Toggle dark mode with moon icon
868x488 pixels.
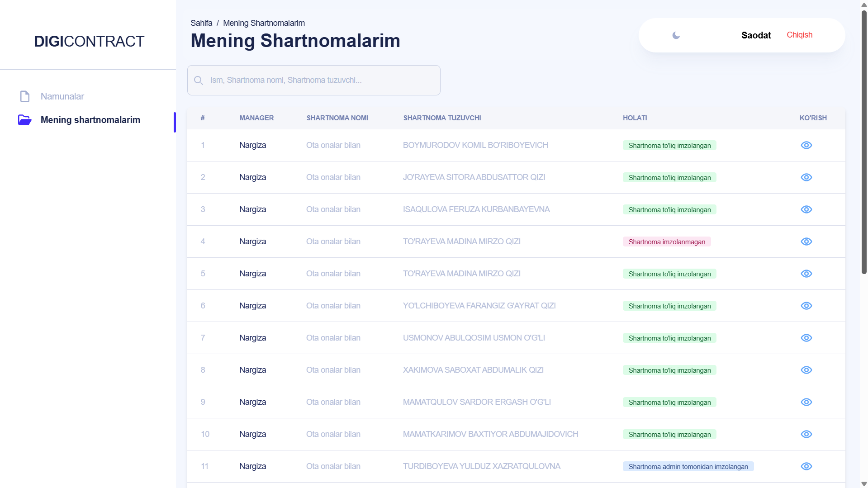pos(676,35)
